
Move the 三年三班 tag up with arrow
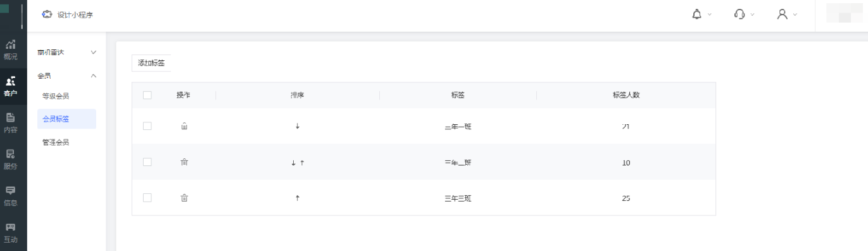pos(298,198)
